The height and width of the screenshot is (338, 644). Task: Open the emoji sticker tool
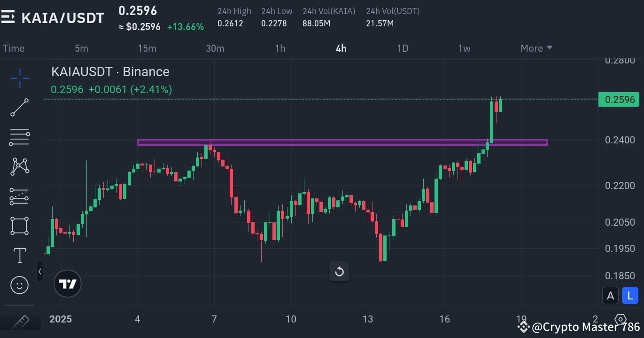pos(19,284)
